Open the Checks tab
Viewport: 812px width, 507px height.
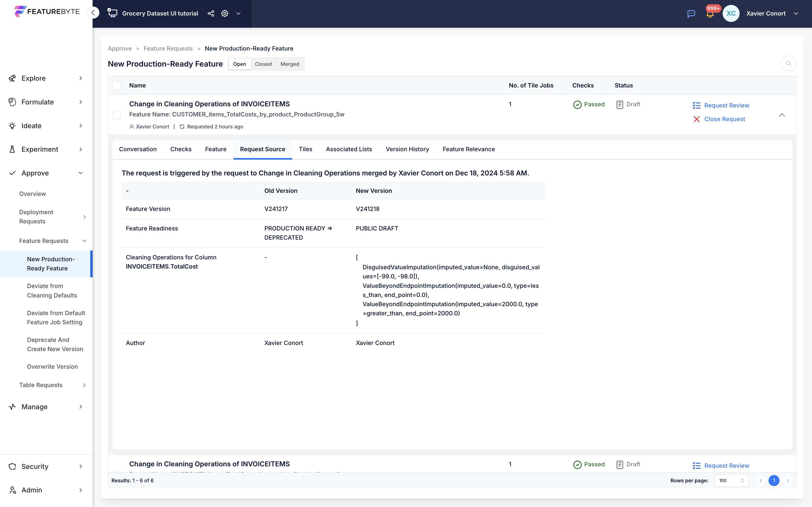[x=181, y=149]
